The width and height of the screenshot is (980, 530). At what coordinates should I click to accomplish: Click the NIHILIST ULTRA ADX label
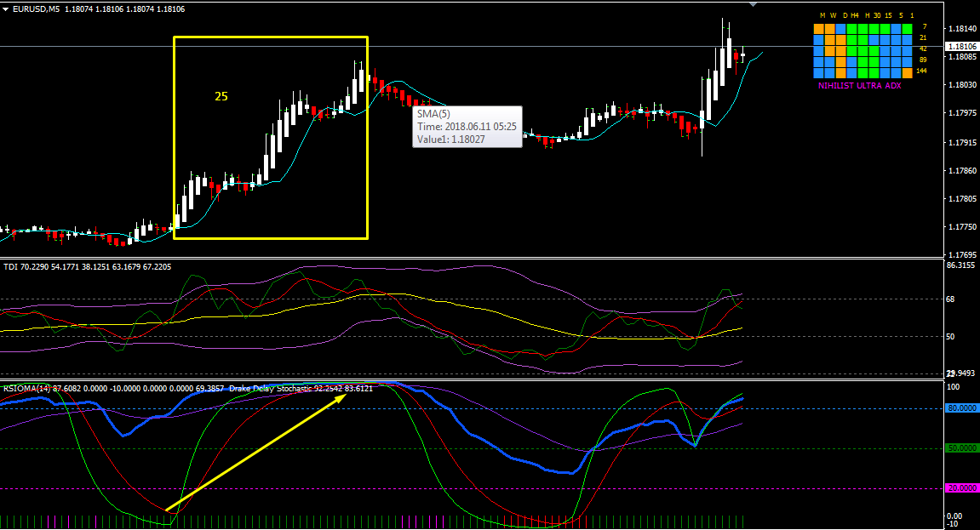click(x=859, y=86)
